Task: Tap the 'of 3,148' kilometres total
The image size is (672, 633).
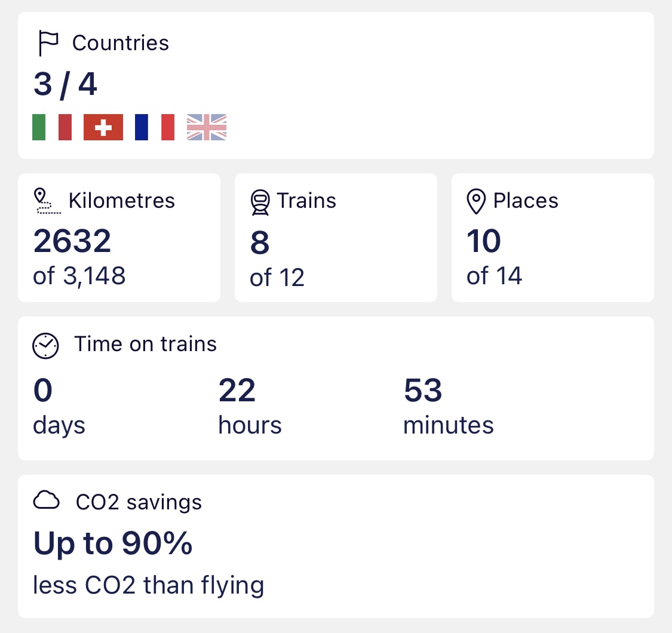Action: (79, 276)
